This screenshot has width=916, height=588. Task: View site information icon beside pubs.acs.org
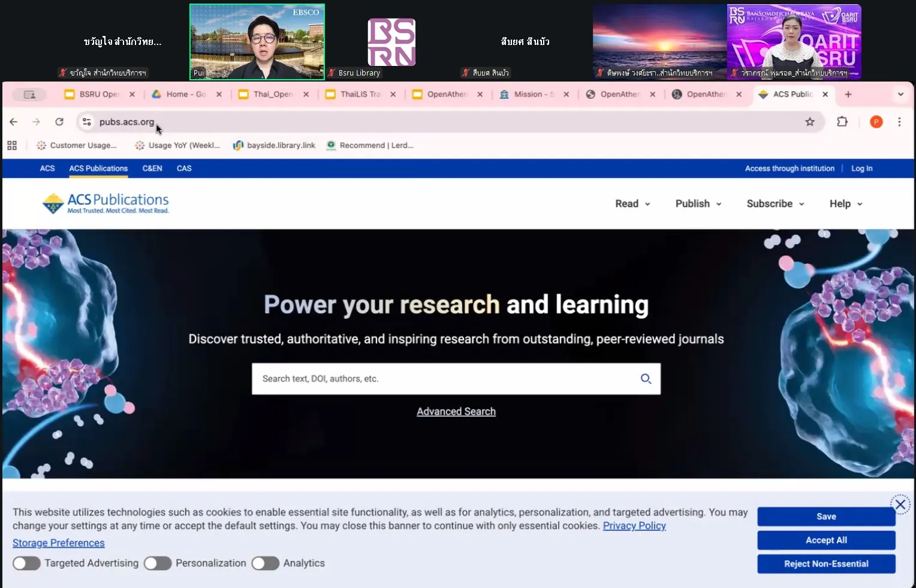(87, 122)
